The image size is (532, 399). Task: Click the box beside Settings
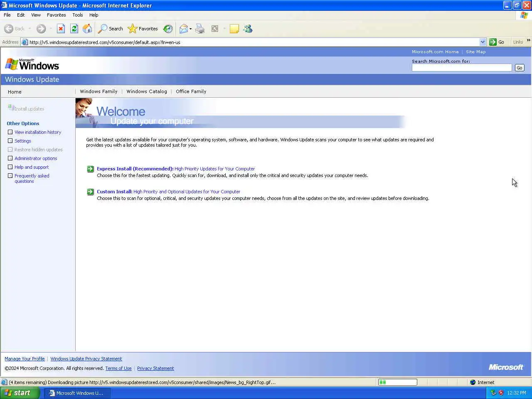pos(10,141)
